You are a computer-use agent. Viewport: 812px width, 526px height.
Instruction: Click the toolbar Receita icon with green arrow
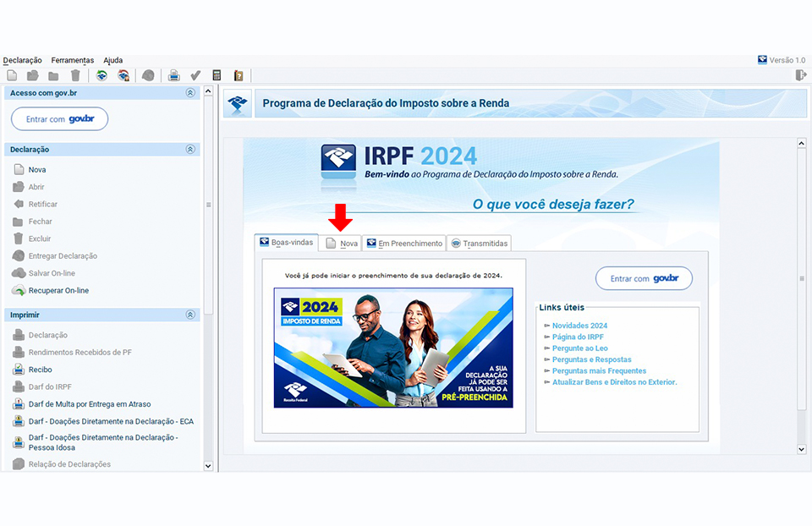pos(102,75)
